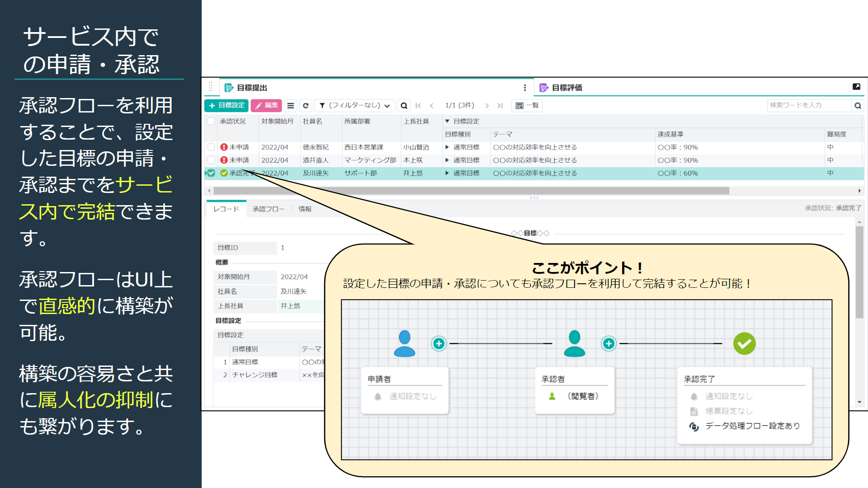Click the next page arrow in pagination

pos(487,105)
